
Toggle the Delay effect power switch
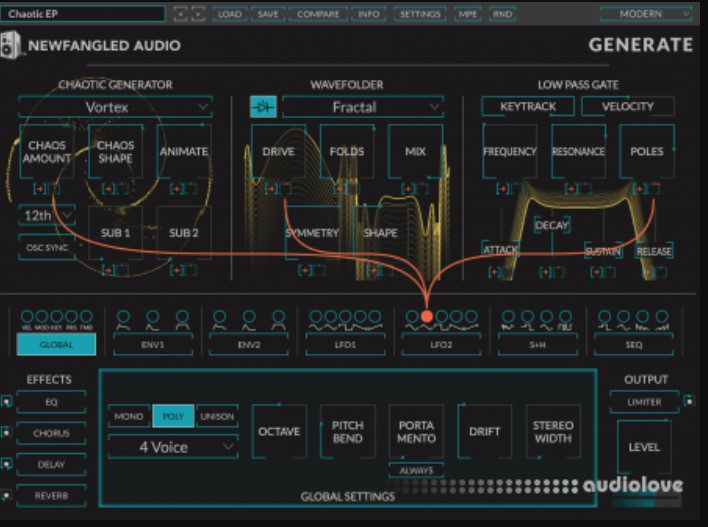[x=6, y=464]
